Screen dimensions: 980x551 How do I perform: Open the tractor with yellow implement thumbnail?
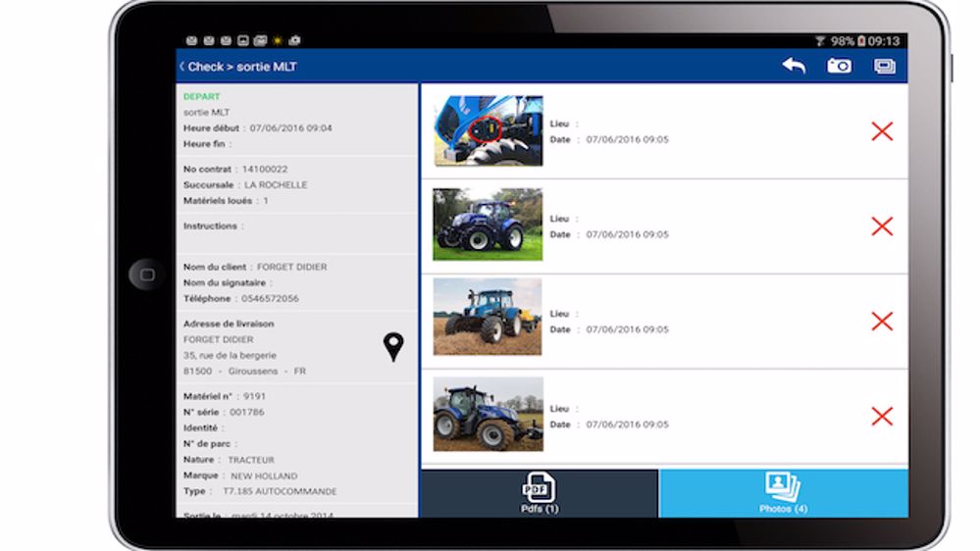click(488, 318)
